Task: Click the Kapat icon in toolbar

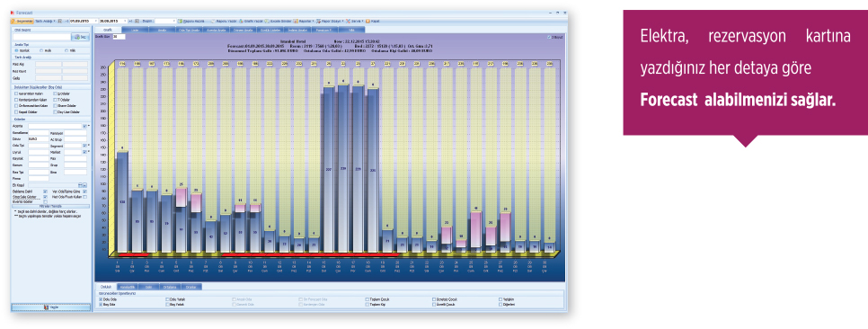Action: pyautogui.click(x=368, y=21)
